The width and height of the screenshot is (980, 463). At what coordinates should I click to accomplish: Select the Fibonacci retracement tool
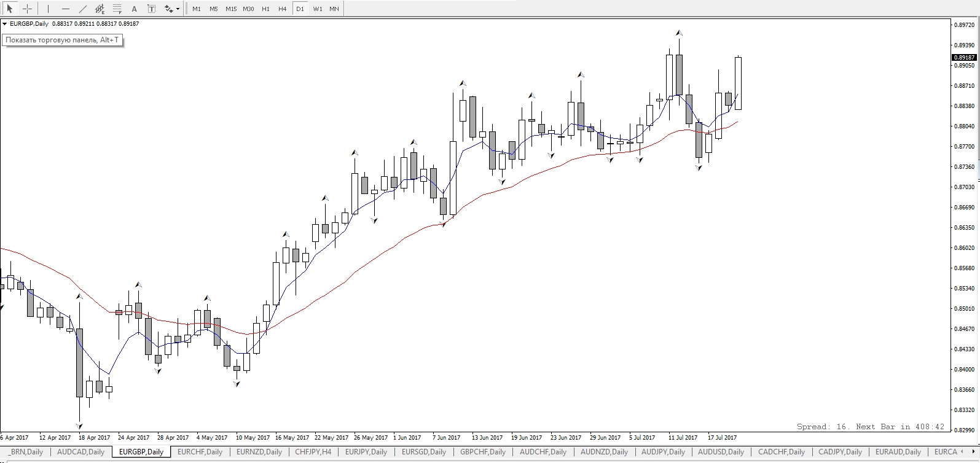117,9
